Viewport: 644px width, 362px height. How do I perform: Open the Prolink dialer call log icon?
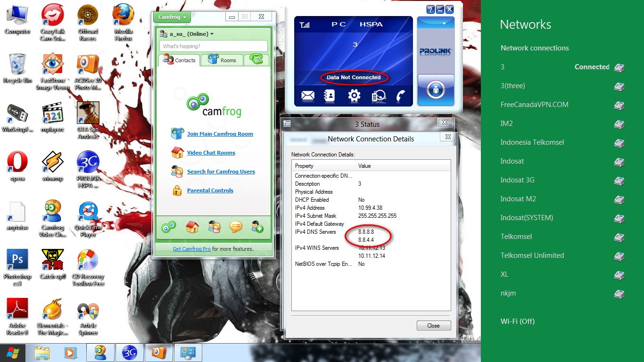coord(378,96)
